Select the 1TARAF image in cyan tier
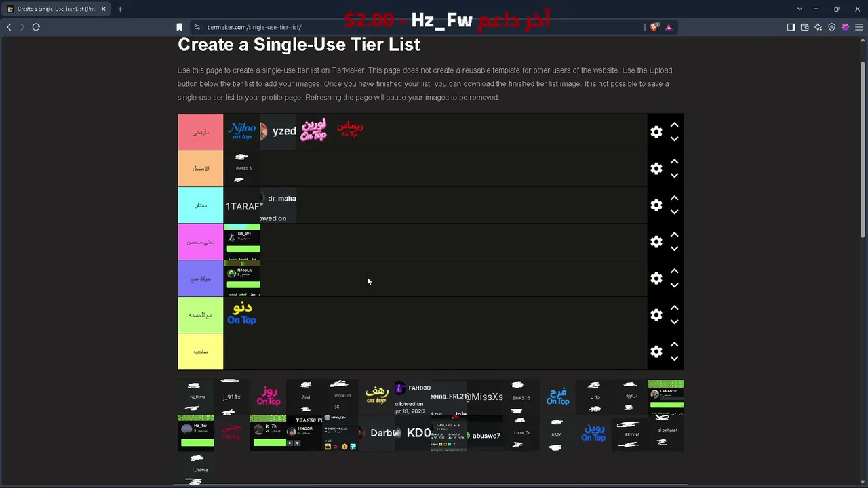Viewport: 868px width, 488px height. (241, 205)
